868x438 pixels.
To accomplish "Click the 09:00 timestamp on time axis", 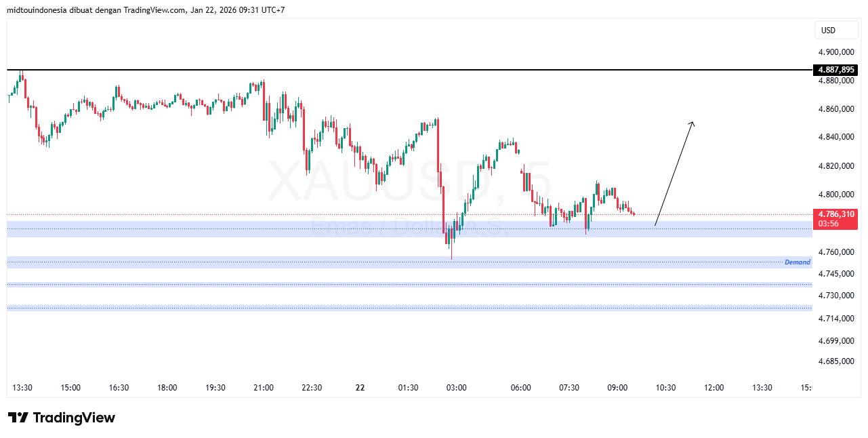I will [x=617, y=387].
